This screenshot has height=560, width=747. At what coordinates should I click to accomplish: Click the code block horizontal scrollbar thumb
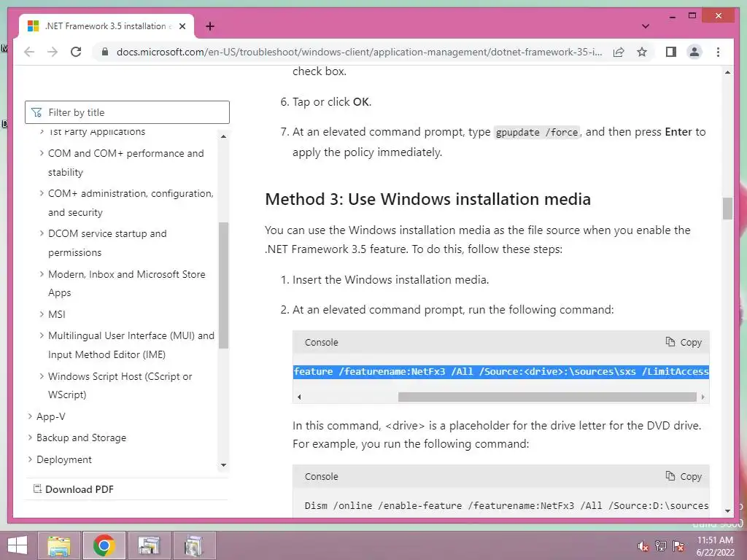pyautogui.click(x=547, y=397)
